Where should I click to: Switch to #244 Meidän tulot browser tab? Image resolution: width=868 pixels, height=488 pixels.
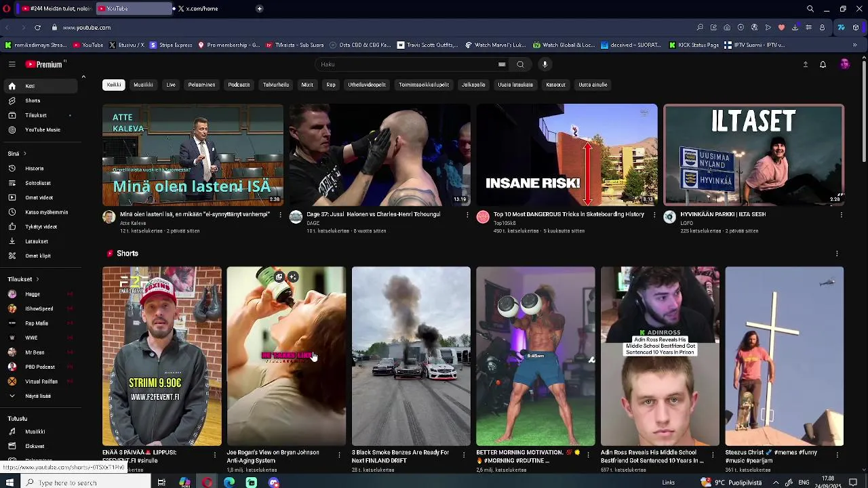coord(56,9)
